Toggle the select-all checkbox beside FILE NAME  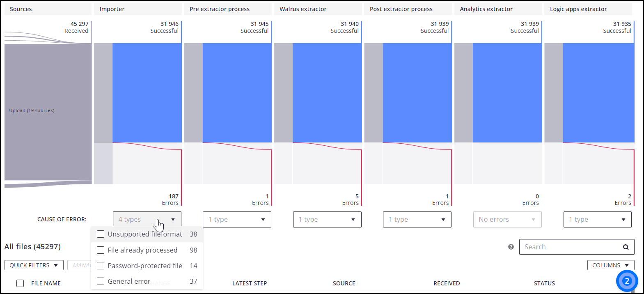(20, 283)
